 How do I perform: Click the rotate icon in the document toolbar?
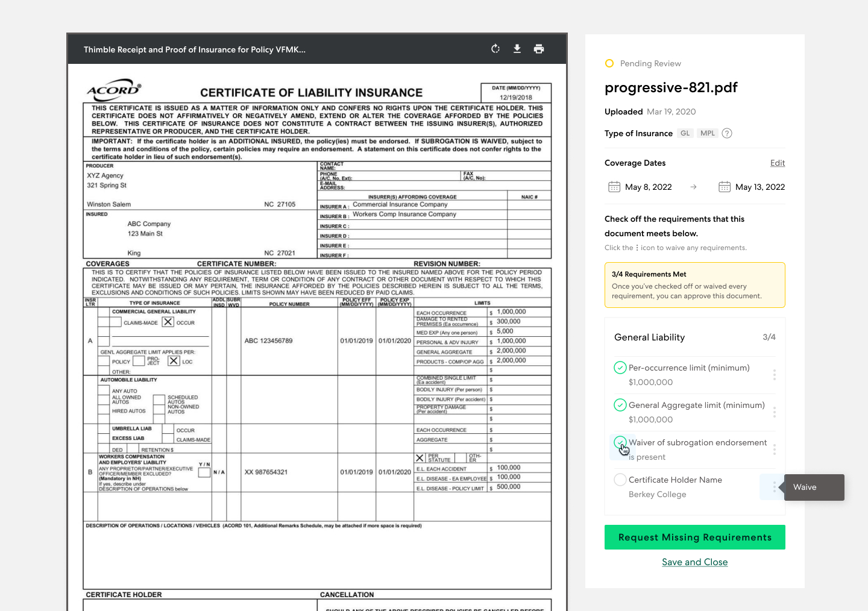pyautogui.click(x=495, y=49)
